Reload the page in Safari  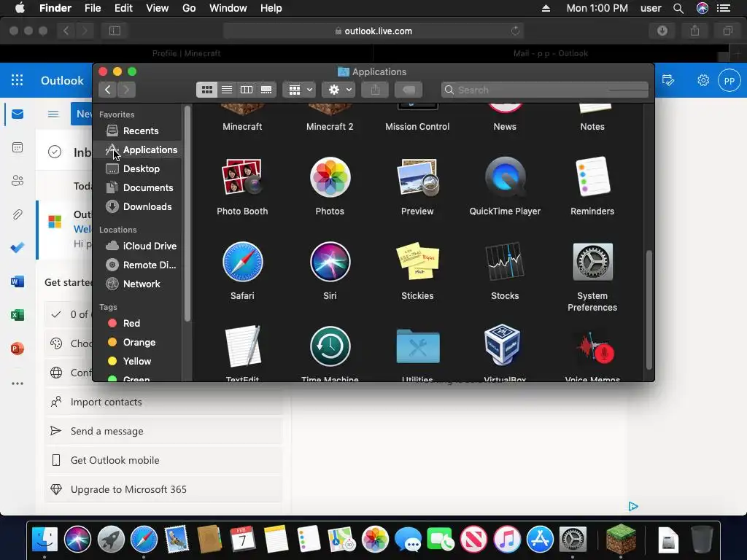(515, 31)
